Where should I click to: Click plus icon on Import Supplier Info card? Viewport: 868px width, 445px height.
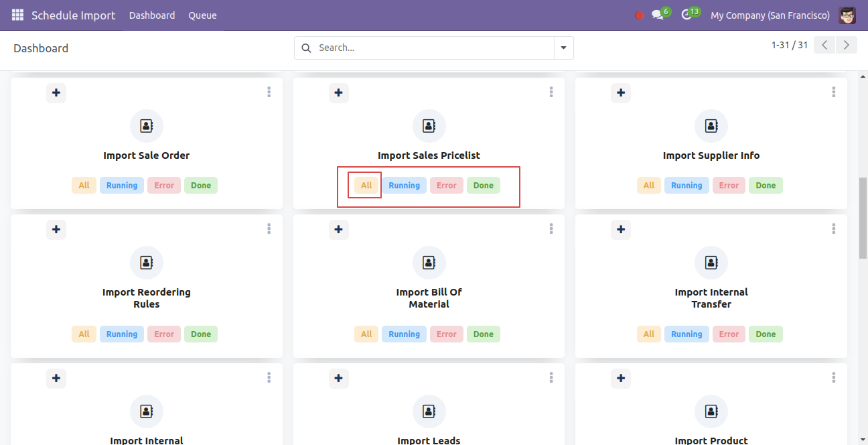pyautogui.click(x=621, y=92)
